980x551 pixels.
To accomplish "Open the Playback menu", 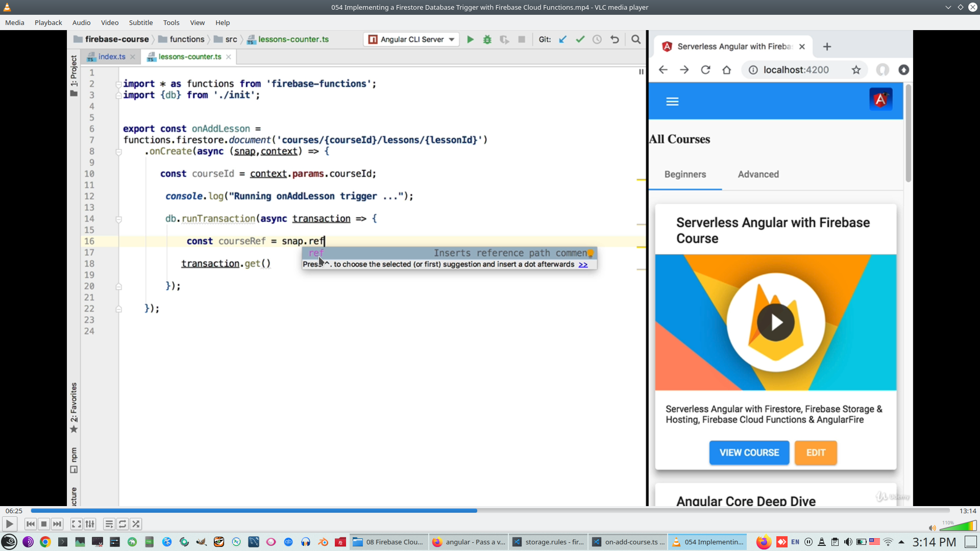I will [x=48, y=22].
